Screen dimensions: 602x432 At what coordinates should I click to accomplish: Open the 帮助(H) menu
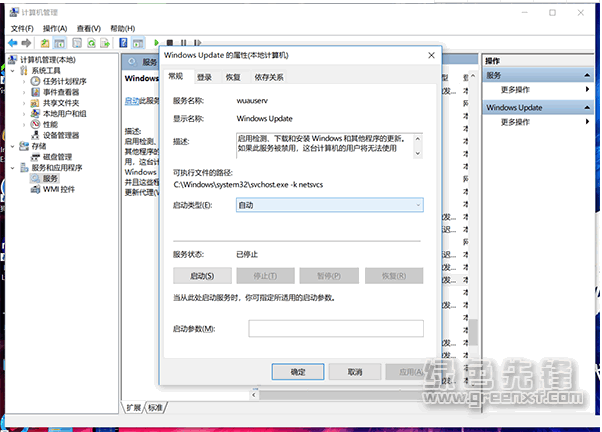(122, 28)
